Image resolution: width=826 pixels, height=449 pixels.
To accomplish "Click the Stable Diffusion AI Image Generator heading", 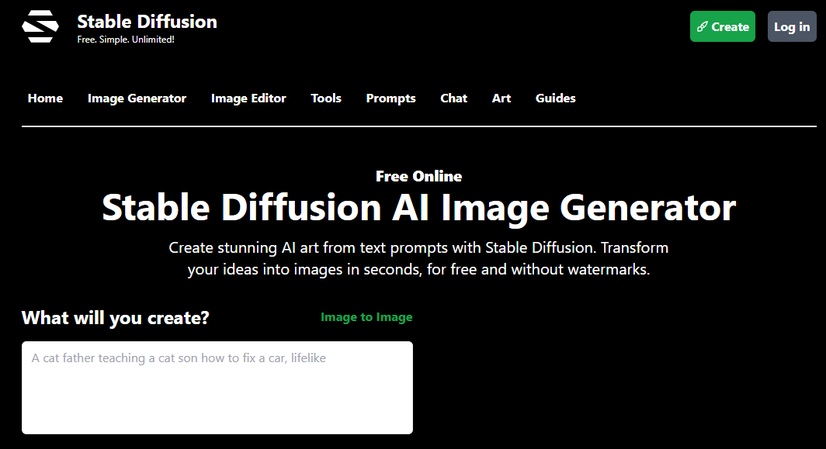I will click(x=419, y=208).
